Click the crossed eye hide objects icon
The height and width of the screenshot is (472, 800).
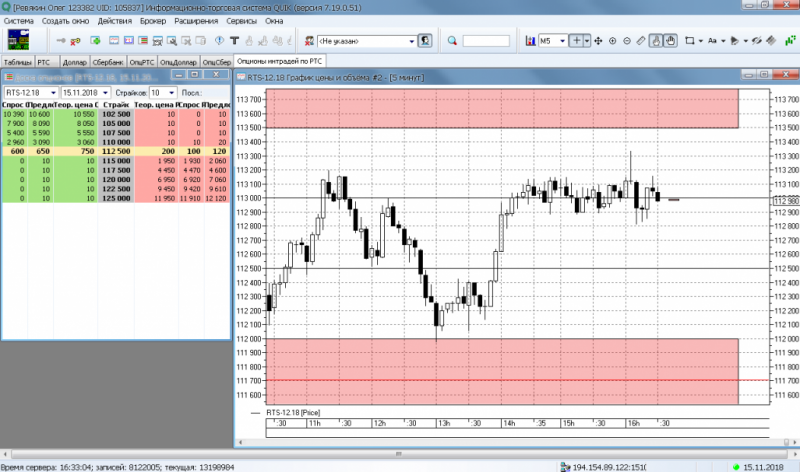pyautogui.click(x=757, y=41)
